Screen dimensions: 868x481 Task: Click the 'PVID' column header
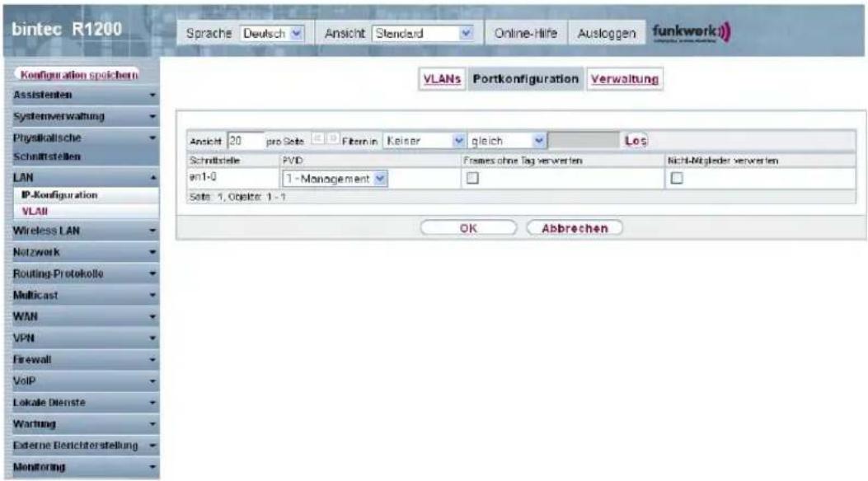tap(293, 161)
